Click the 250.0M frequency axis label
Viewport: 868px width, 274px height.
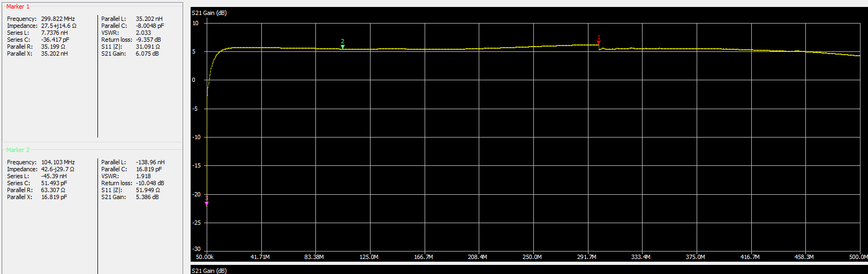pyautogui.click(x=532, y=257)
